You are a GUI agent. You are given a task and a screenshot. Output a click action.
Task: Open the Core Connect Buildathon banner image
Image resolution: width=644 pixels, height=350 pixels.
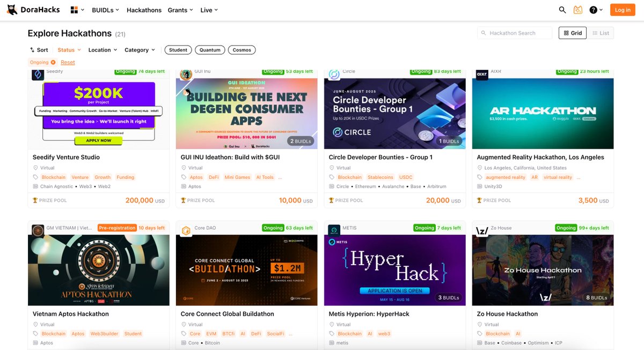coord(247,270)
